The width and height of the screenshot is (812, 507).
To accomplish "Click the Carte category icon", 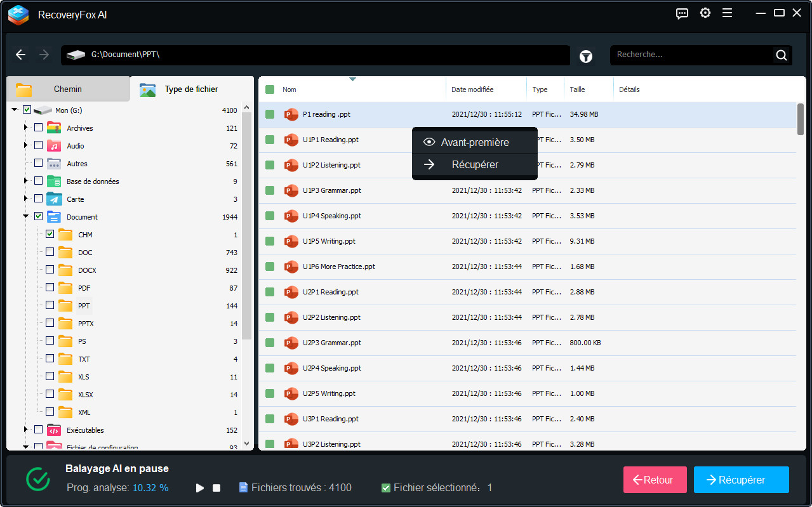I will point(54,199).
